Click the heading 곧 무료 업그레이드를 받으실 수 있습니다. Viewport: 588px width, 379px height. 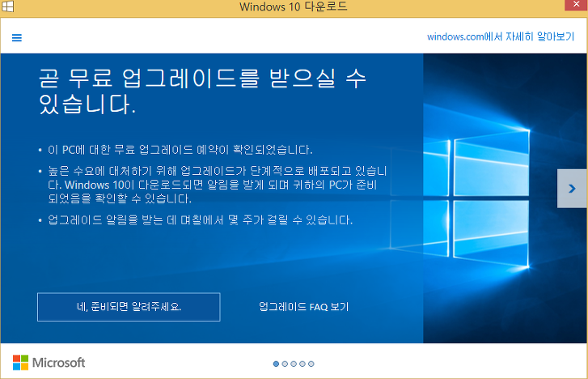(202, 92)
